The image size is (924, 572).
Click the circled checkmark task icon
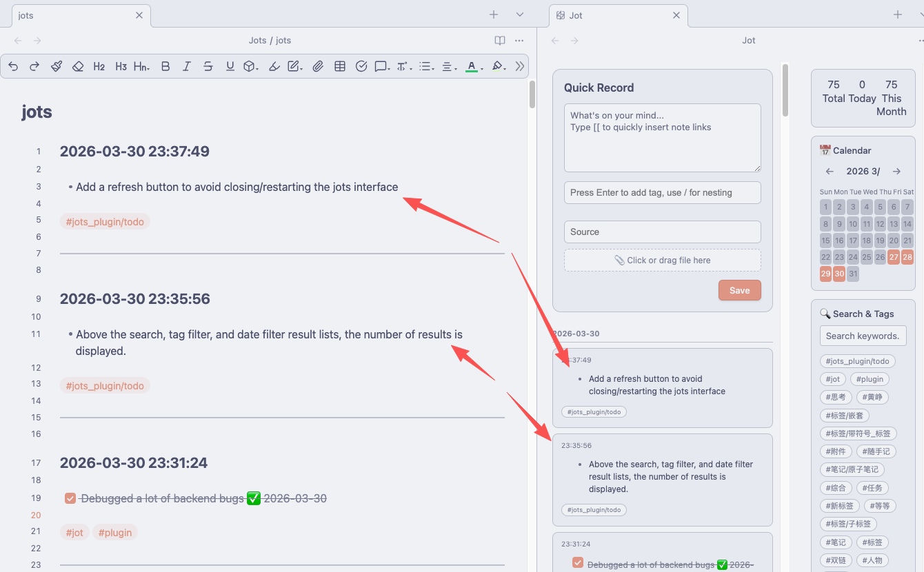pyautogui.click(x=361, y=66)
